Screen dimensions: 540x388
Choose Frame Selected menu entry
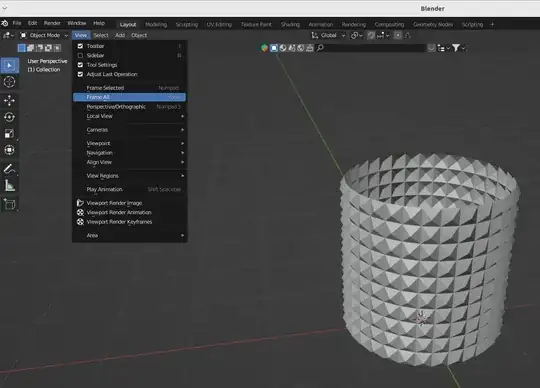click(130, 88)
